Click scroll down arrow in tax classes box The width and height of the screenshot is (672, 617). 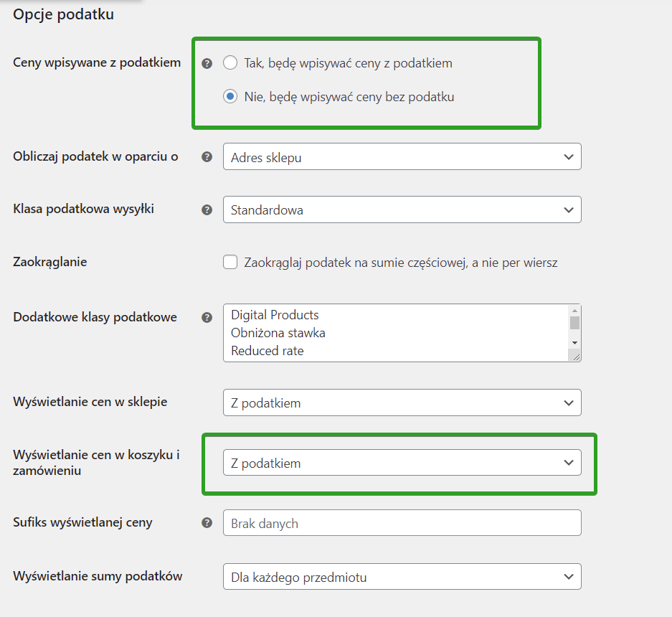coord(574,343)
